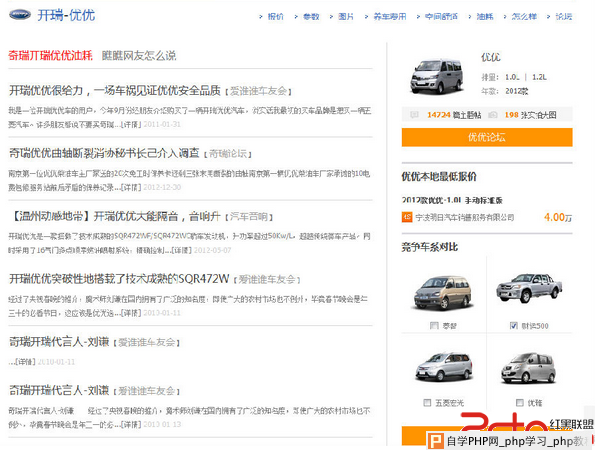Open article 开瑞优优很给力 headline
The width and height of the screenshot is (597, 455).
pyautogui.click(x=115, y=90)
